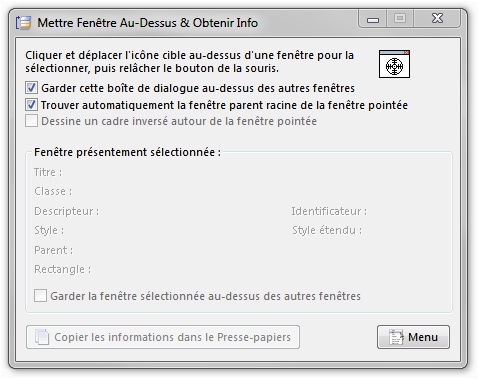Click Copier les informations dans le Presse-papiers
This screenshot has height=379, width=478.
163,337
